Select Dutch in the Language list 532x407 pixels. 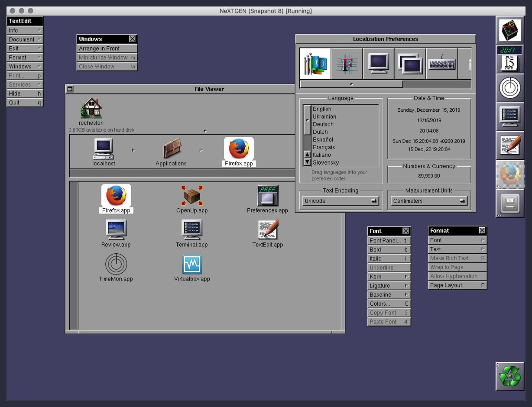tap(345, 132)
